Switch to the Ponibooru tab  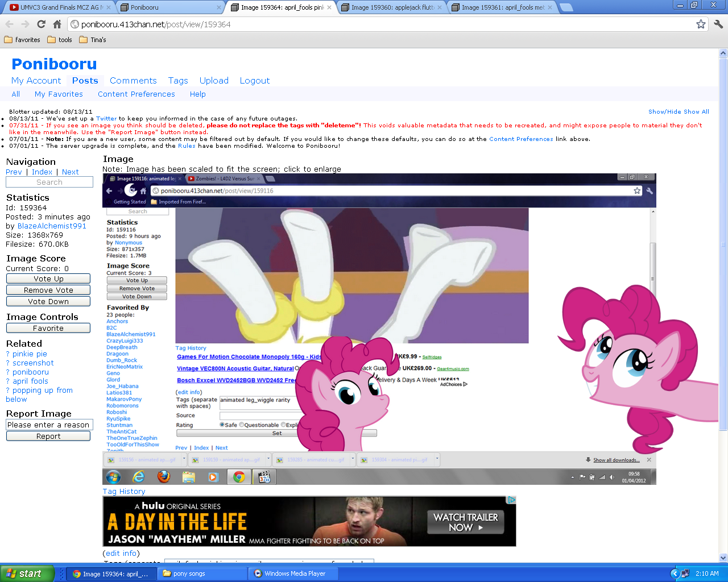(169, 7)
